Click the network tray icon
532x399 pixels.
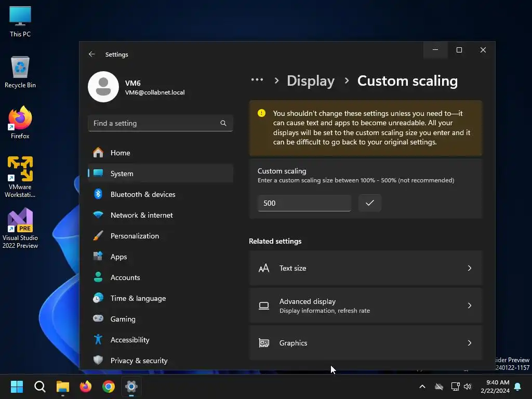(455, 387)
